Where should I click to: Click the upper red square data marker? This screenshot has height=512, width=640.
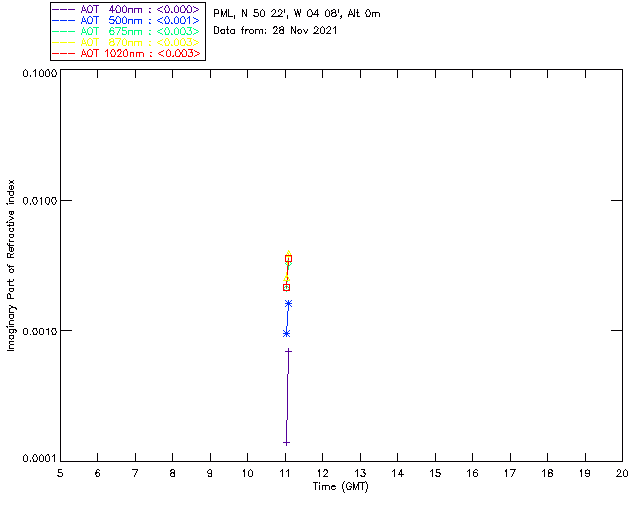(288, 259)
